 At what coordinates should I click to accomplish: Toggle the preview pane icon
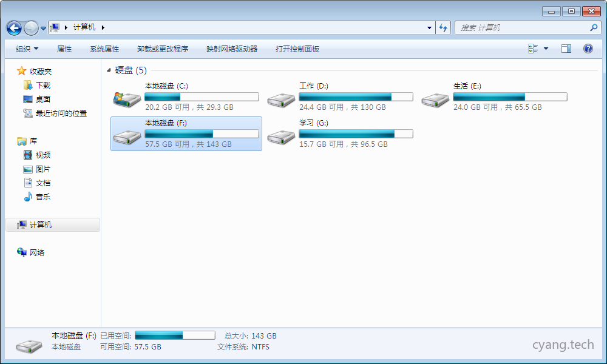coord(566,49)
